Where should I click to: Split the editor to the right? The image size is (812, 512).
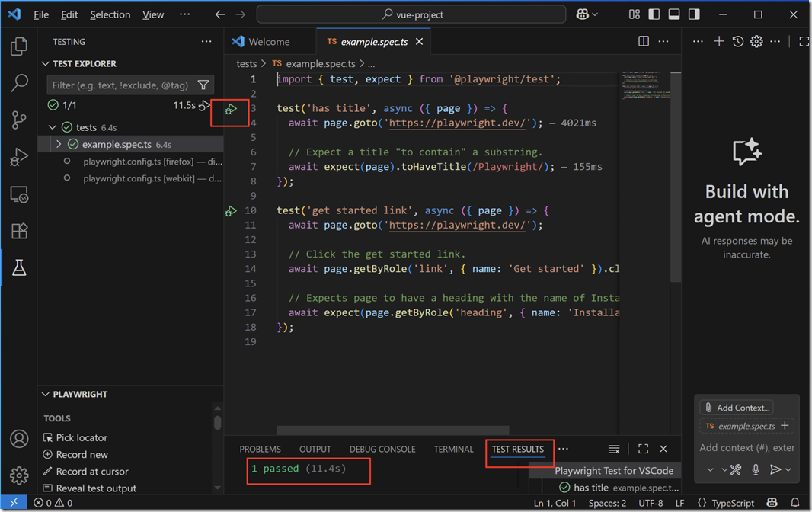tap(644, 41)
